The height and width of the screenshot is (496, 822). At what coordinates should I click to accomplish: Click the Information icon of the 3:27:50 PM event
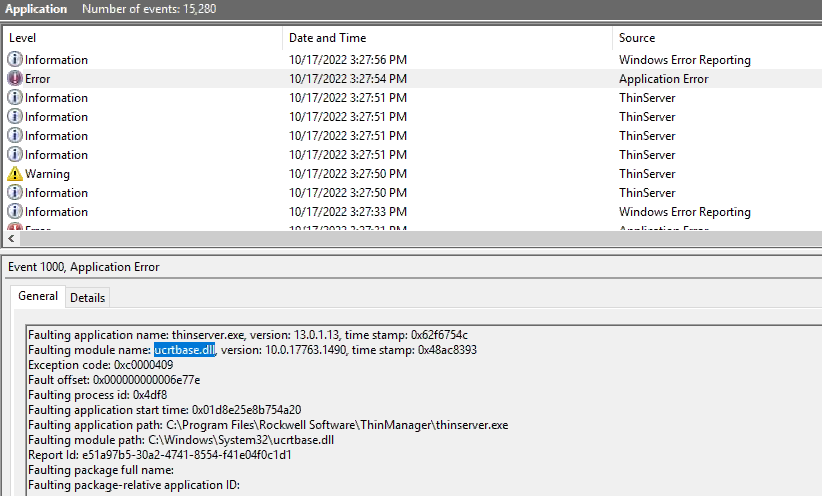pyautogui.click(x=15, y=193)
